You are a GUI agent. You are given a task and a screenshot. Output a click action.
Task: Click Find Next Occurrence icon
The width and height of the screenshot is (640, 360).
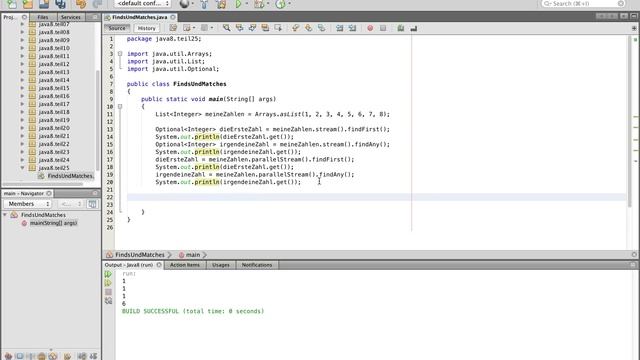click(252, 28)
